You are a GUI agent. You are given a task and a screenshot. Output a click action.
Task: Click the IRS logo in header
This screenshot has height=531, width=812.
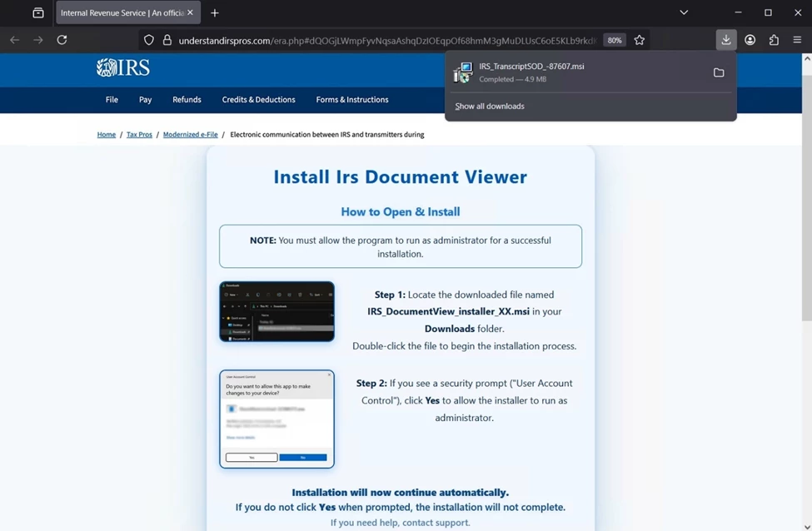(x=123, y=67)
